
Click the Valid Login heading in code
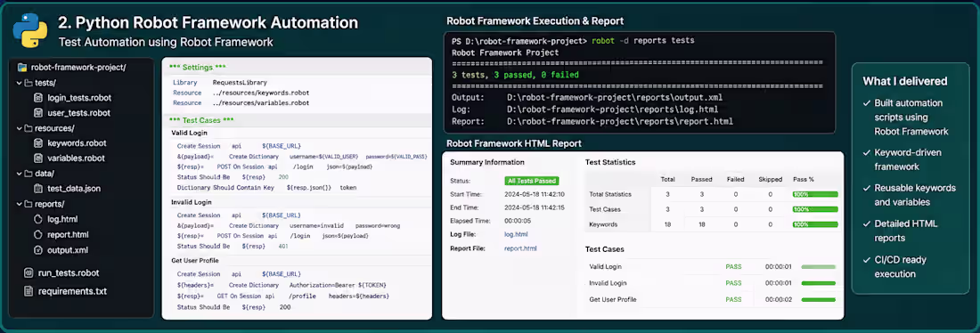click(190, 133)
